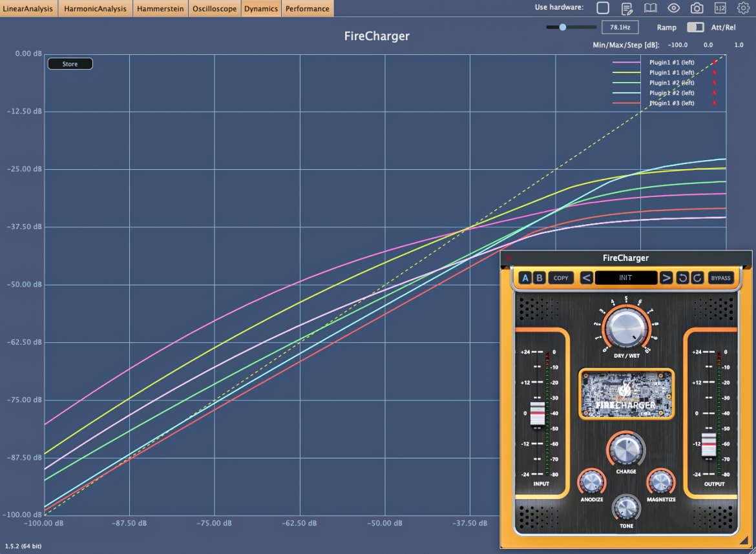The image size is (756, 554).
Task: Remove the cyan Plugin1 #2 curve
Action: (714, 92)
